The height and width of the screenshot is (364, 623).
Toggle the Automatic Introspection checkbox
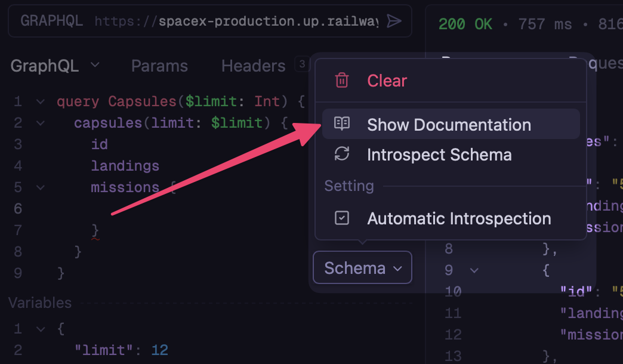[342, 218]
